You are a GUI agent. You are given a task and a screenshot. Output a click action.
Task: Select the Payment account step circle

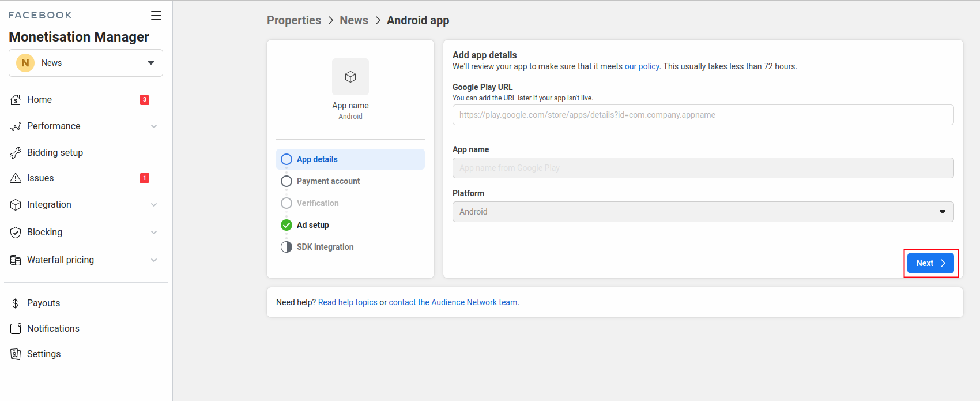(x=287, y=181)
